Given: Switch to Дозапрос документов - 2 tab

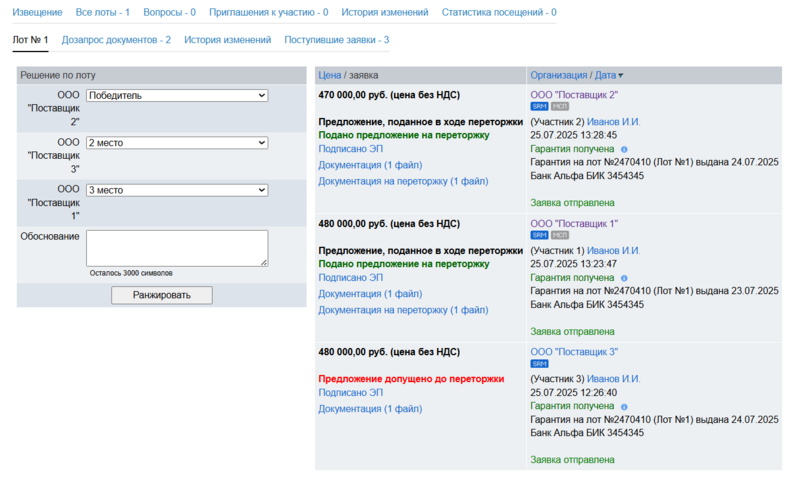Looking at the screenshot, I should 116,40.
